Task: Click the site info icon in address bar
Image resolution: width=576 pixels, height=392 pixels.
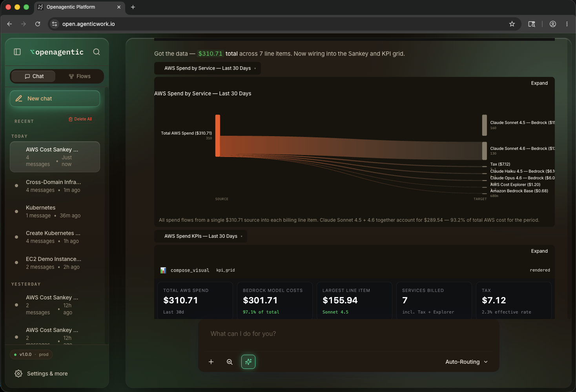Action: click(x=55, y=24)
